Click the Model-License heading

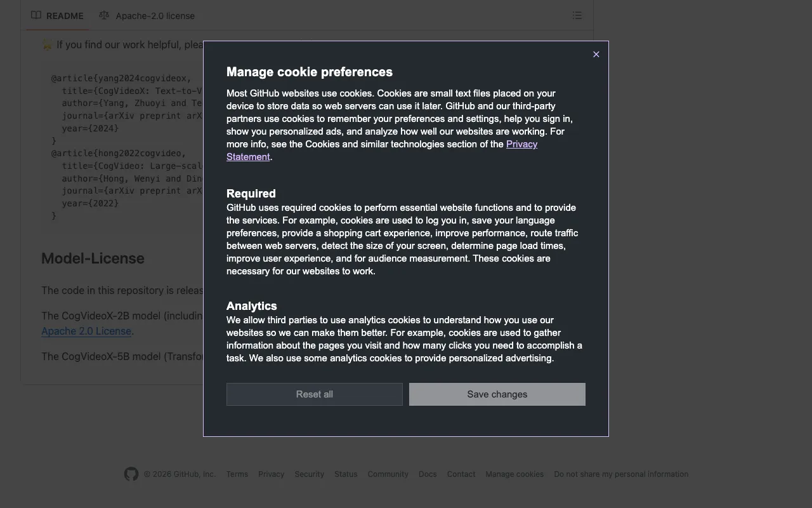pos(93,258)
